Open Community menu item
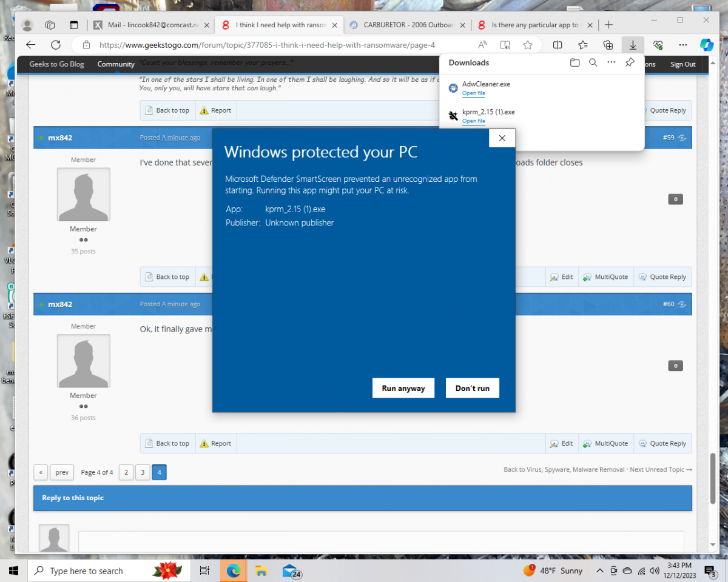Image resolution: width=728 pixels, height=582 pixels. coord(116,64)
